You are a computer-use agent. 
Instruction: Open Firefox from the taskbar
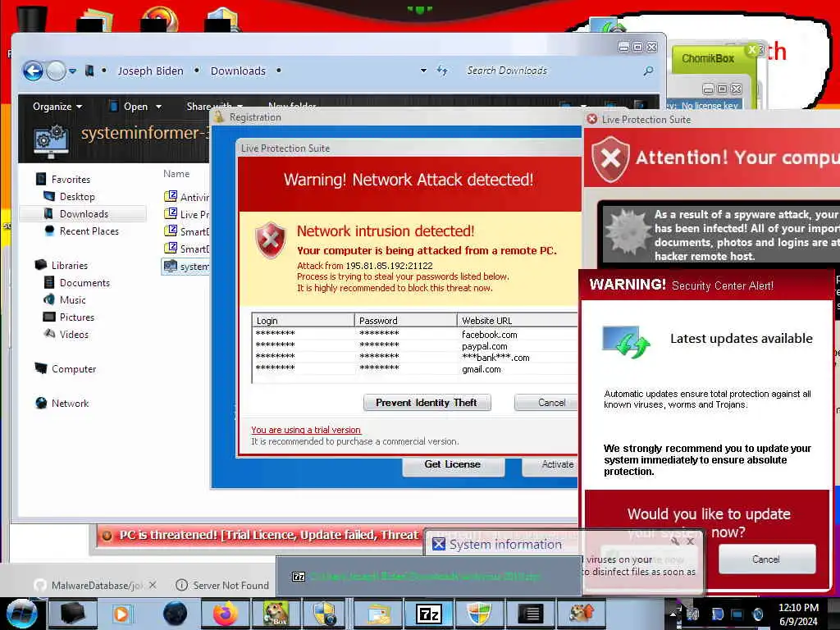pos(226,614)
